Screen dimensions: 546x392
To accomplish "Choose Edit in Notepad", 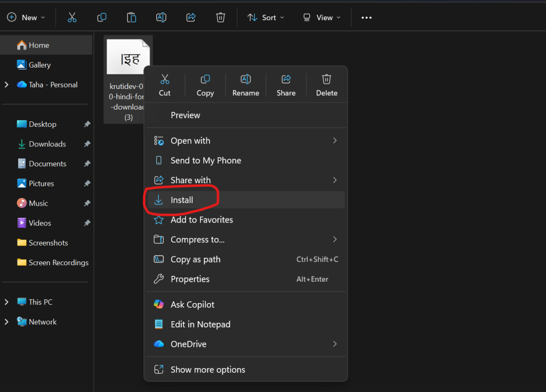I will click(x=246, y=324).
